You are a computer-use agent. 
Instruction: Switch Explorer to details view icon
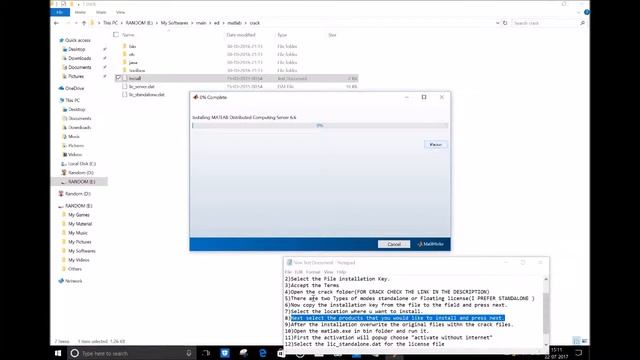pos(576,341)
